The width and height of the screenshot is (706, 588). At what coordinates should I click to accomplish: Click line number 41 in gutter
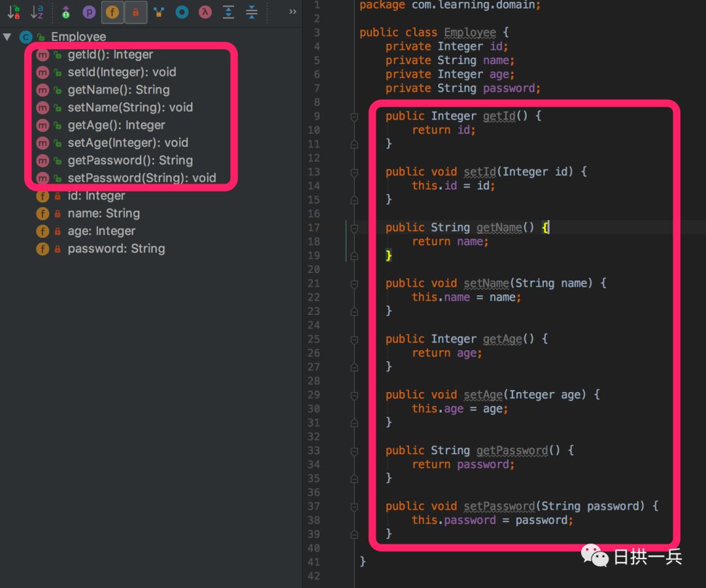click(314, 563)
